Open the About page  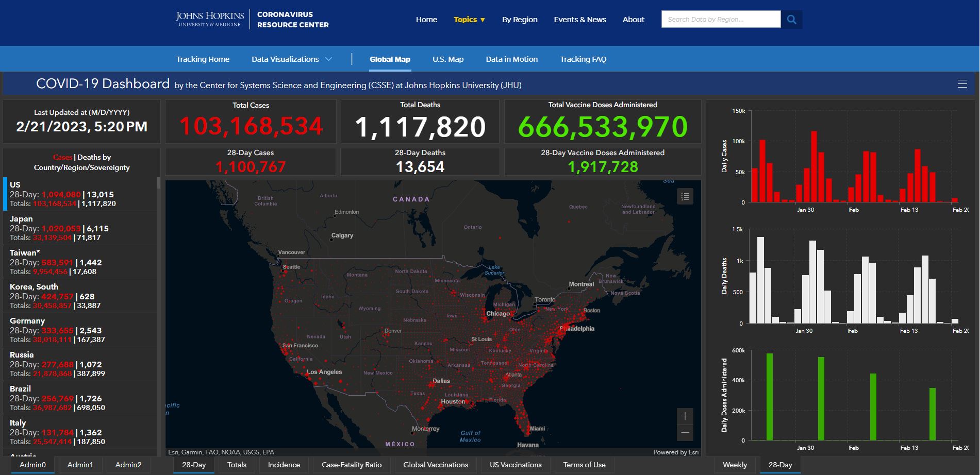coord(634,20)
